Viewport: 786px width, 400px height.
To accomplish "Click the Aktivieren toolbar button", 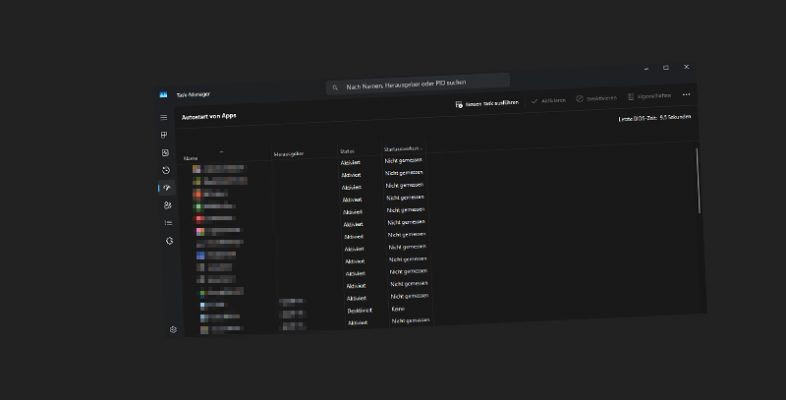I will coord(548,101).
